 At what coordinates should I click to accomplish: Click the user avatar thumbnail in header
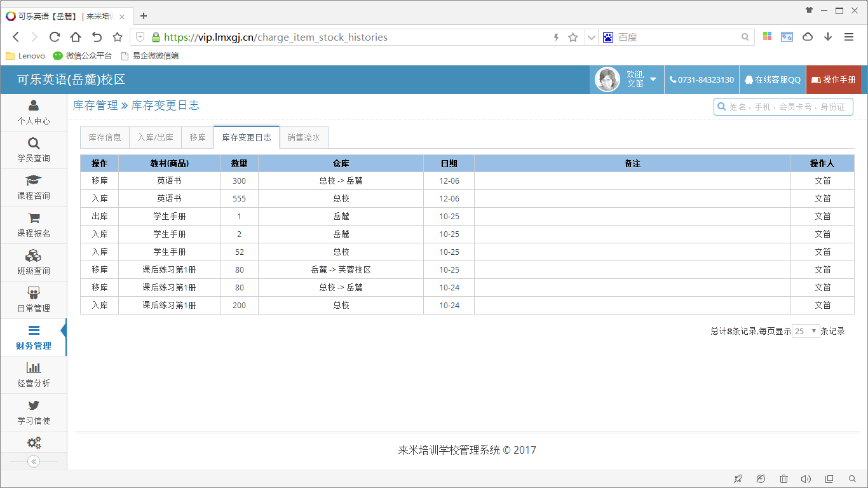click(607, 79)
